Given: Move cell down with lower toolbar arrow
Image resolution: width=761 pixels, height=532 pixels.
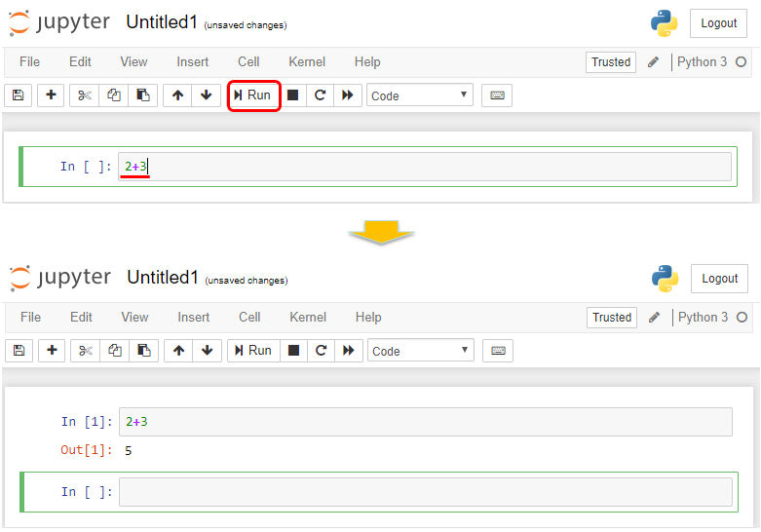Looking at the screenshot, I should coord(208,351).
